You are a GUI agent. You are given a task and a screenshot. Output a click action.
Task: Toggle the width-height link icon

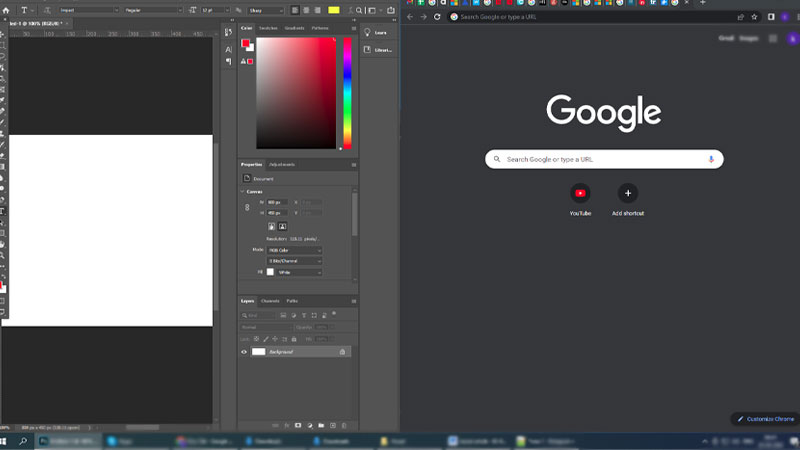pos(247,208)
